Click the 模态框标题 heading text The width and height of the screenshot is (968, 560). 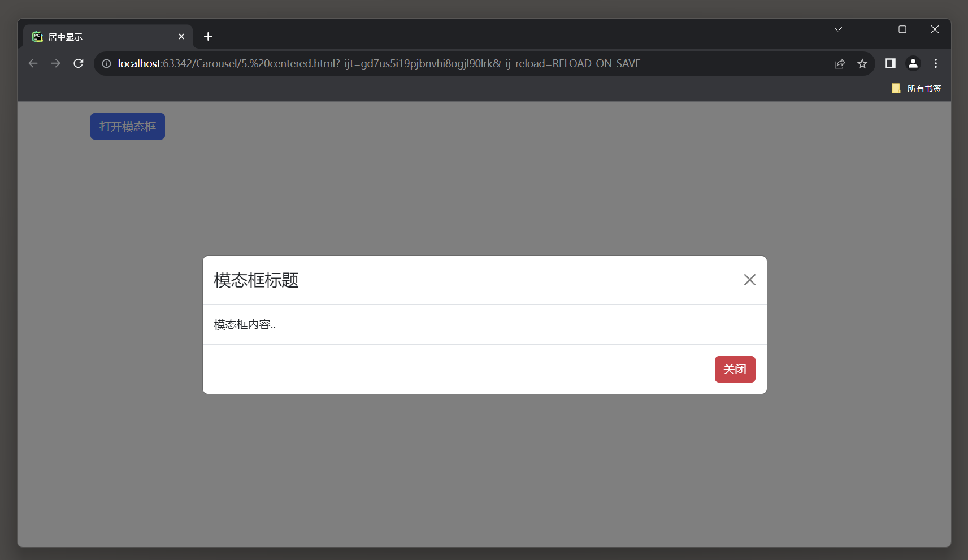(x=256, y=280)
